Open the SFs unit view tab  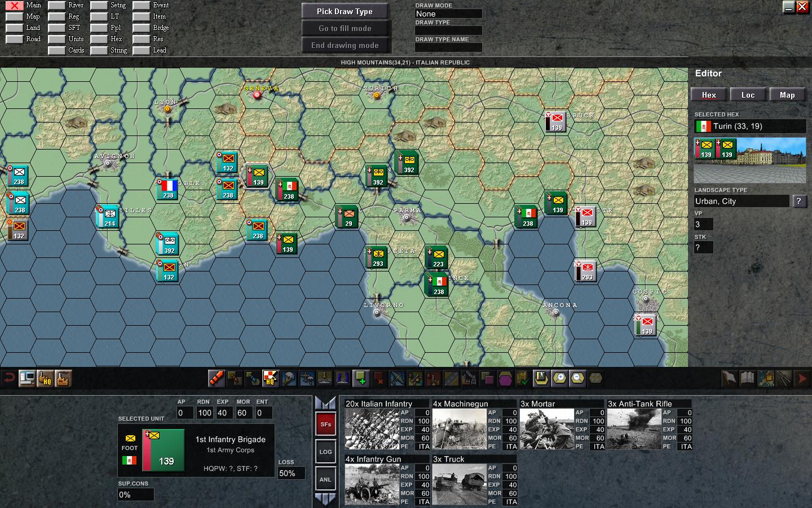click(325, 424)
